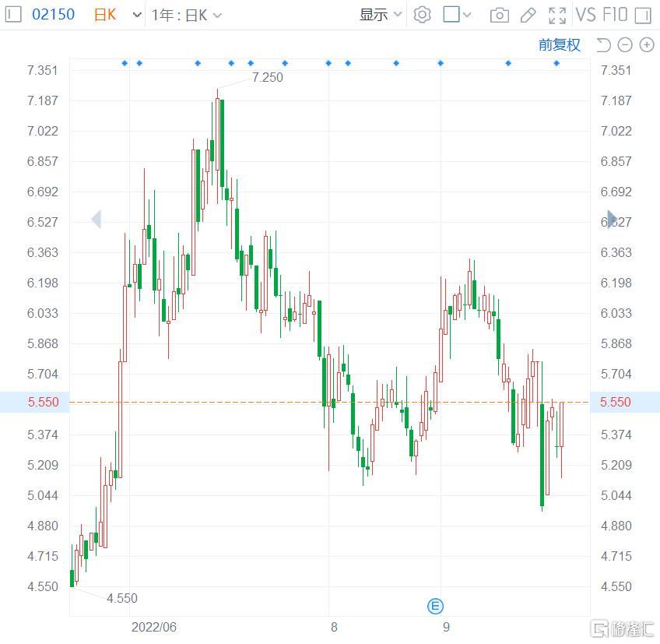Viewport: 660px width, 644px height.
Task: Click 6.363 on the right price axis
Action: [616, 253]
